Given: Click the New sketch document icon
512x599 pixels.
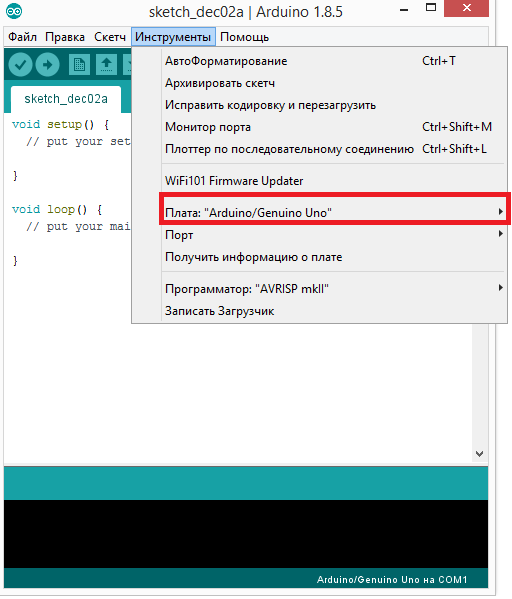Looking at the screenshot, I should (x=79, y=65).
